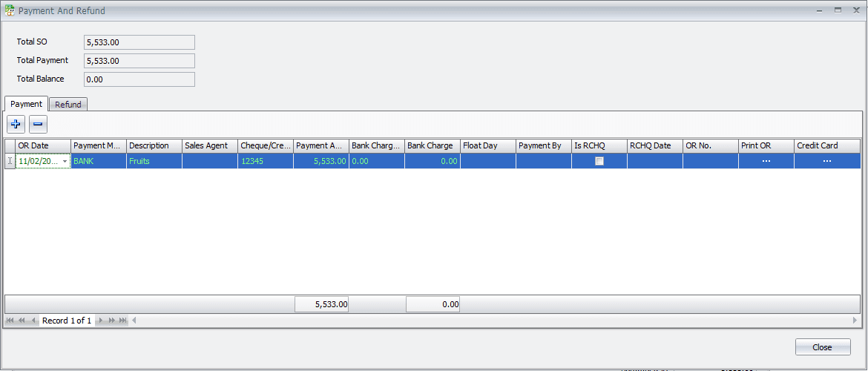Click the horizontal scrollbar right arrow

(855, 321)
